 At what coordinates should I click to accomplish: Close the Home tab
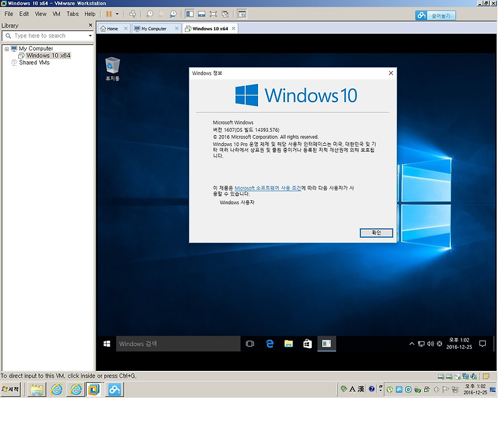tap(126, 29)
